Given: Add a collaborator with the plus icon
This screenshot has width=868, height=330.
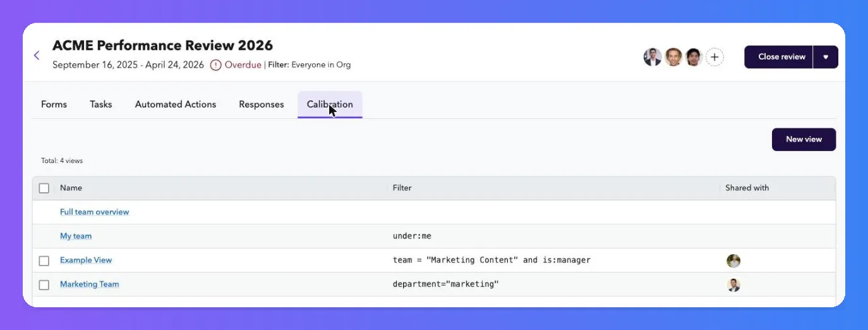Looking at the screenshot, I should [714, 57].
